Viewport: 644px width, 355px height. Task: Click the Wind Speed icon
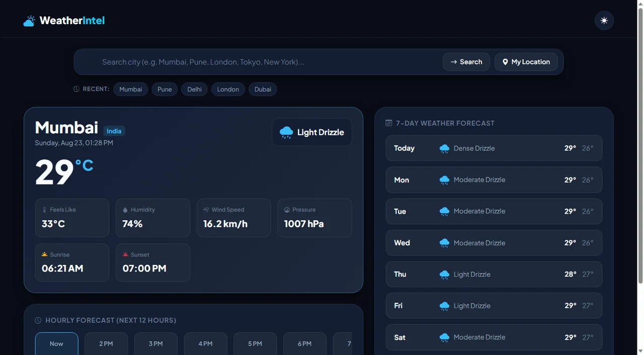click(x=206, y=210)
